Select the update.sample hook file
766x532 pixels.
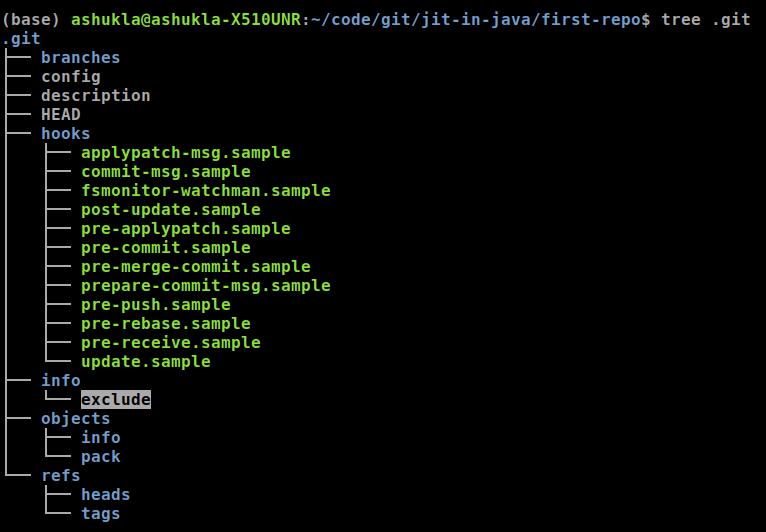[x=145, y=362]
